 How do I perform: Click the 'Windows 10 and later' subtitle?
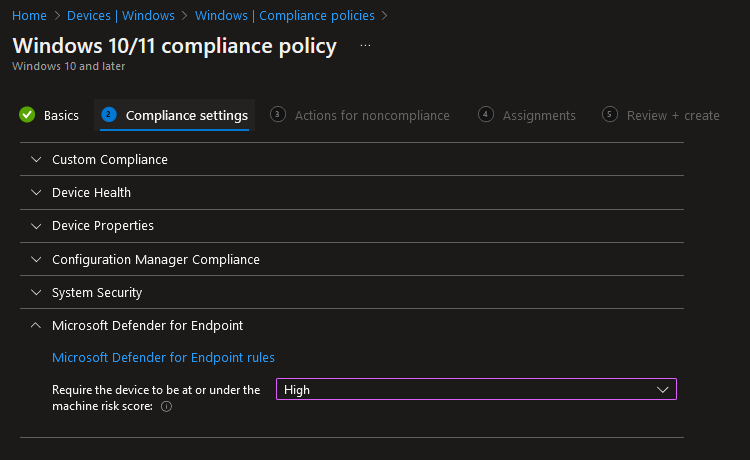point(68,66)
